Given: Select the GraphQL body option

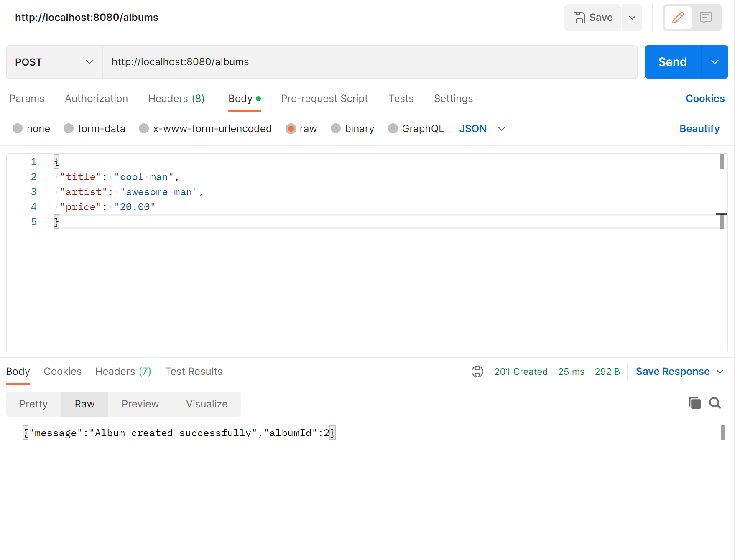Looking at the screenshot, I should [416, 129].
